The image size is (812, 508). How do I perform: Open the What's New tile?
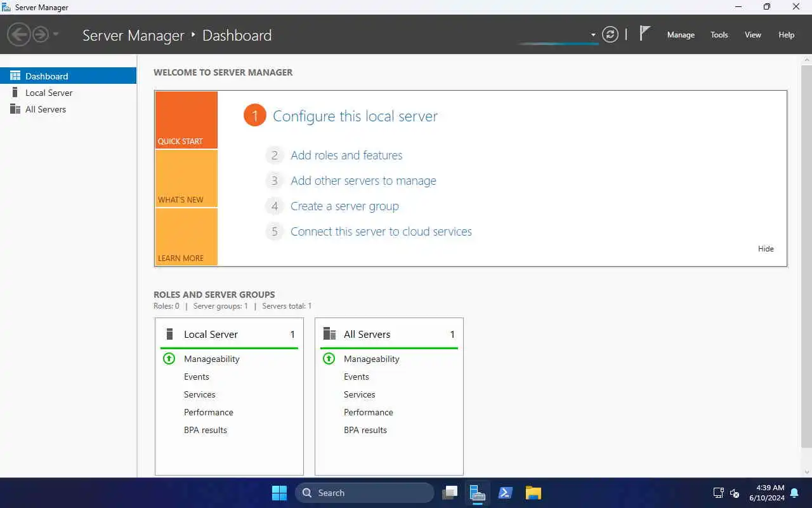[x=187, y=178]
